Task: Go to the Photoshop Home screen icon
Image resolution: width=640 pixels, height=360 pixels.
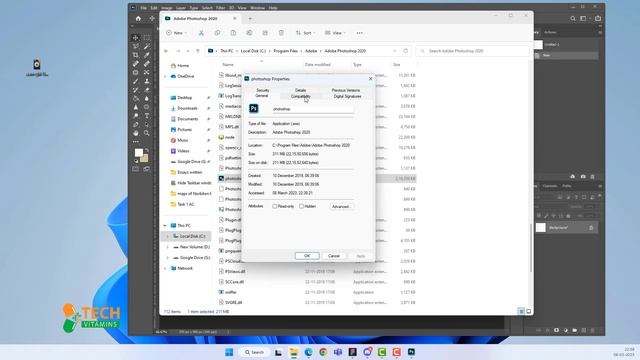Action: tap(138, 18)
